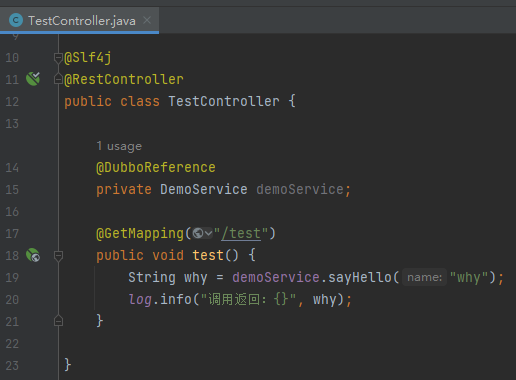Click the fold end marker on line 21
Viewport: 516px width, 380px height.
pos(58,321)
